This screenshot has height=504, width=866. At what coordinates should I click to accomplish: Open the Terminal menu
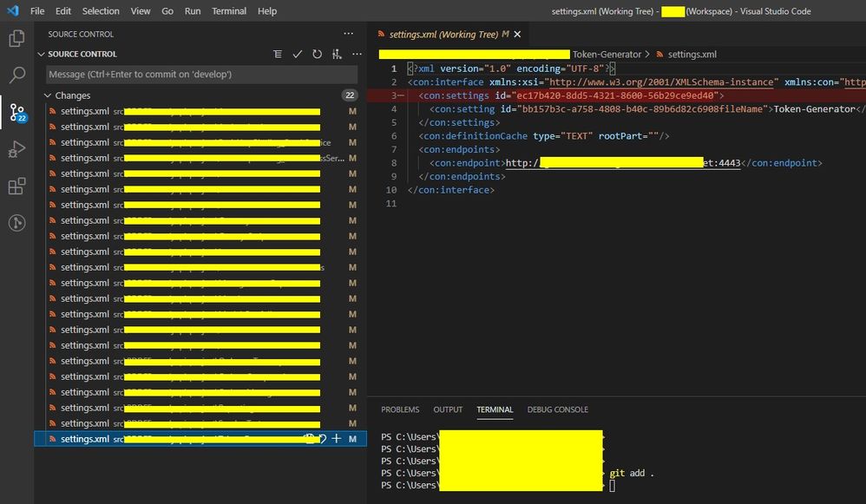(x=229, y=11)
